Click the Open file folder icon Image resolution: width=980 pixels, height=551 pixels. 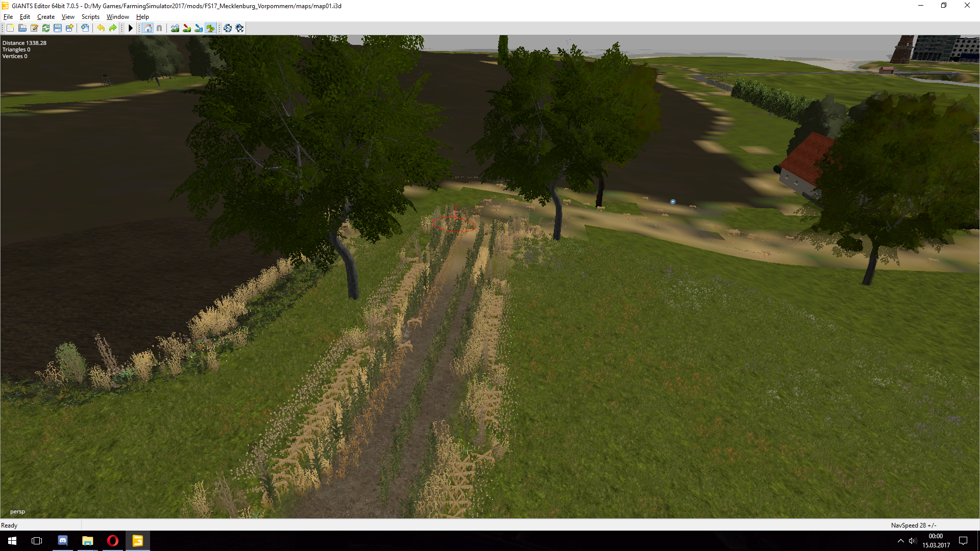coord(22,28)
